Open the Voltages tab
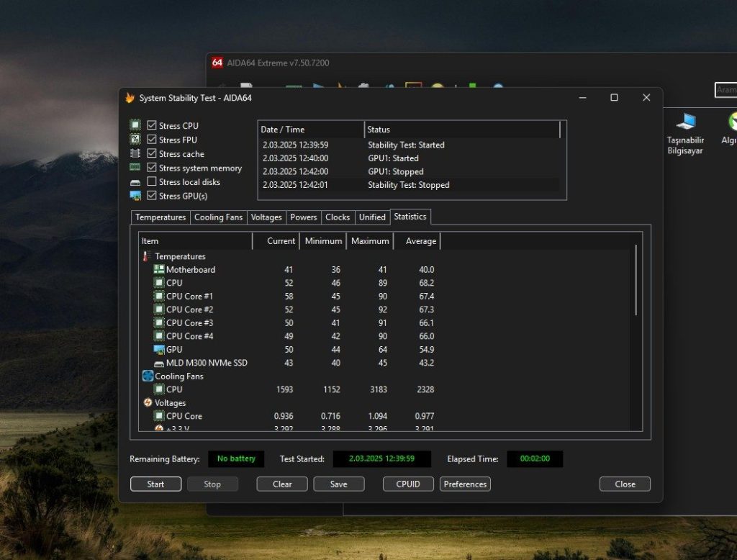This screenshot has width=737, height=560. click(266, 217)
